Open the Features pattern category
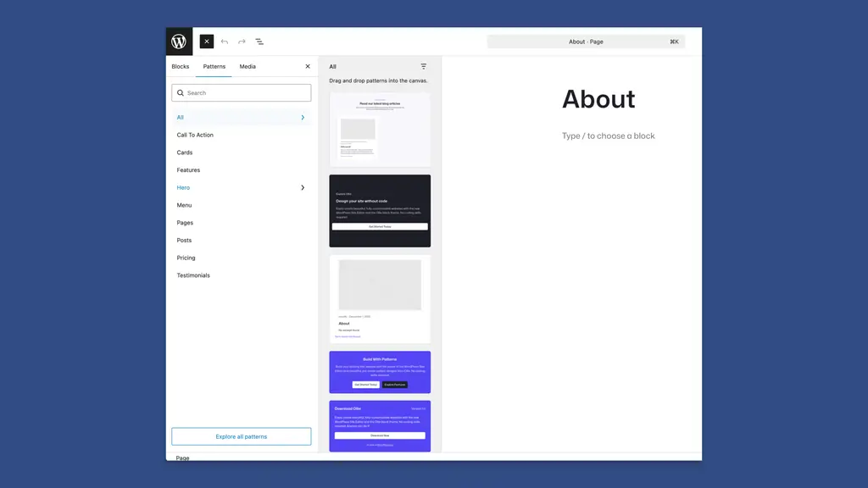Screen dimensions: 868x488 point(242,169)
